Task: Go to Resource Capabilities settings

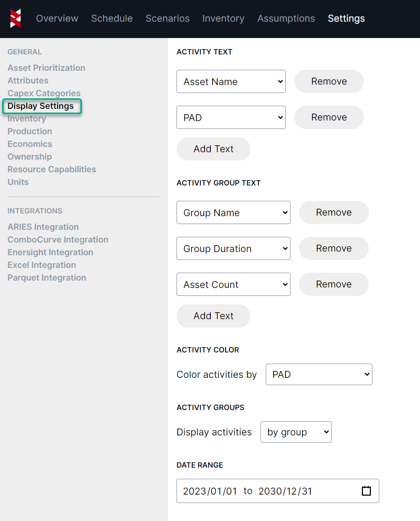Action: pos(51,169)
